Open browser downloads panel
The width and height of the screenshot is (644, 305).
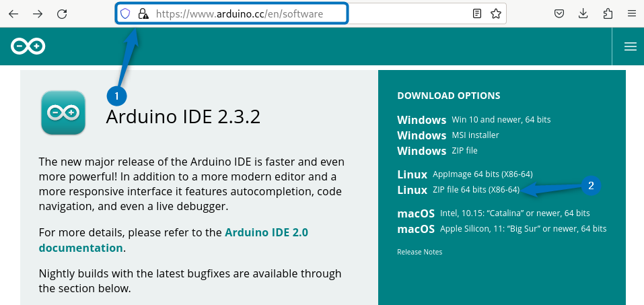coord(583,14)
